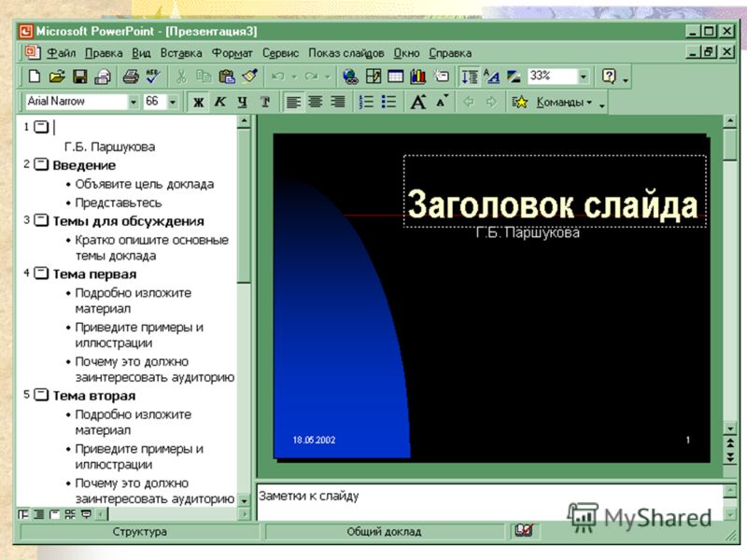The width and height of the screenshot is (747, 560).
Task: Switch to Normal view icon at bottom-left
Action: (22, 514)
